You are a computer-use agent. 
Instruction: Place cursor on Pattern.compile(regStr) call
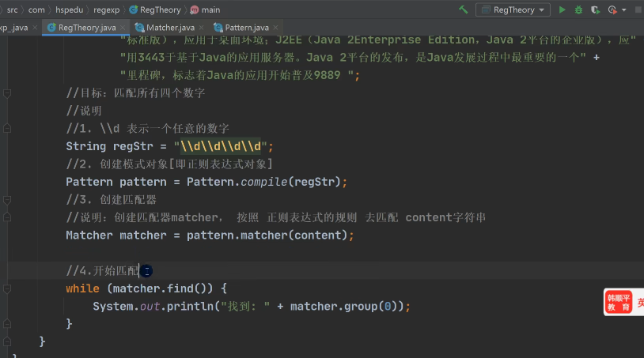tap(263, 182)
